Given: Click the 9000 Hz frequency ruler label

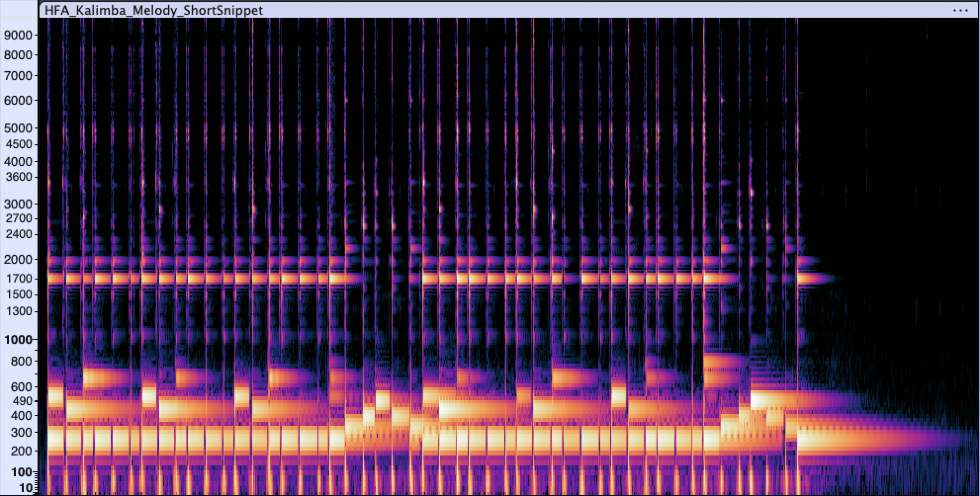Looking at the screenshot, I should tap(18, 35).
